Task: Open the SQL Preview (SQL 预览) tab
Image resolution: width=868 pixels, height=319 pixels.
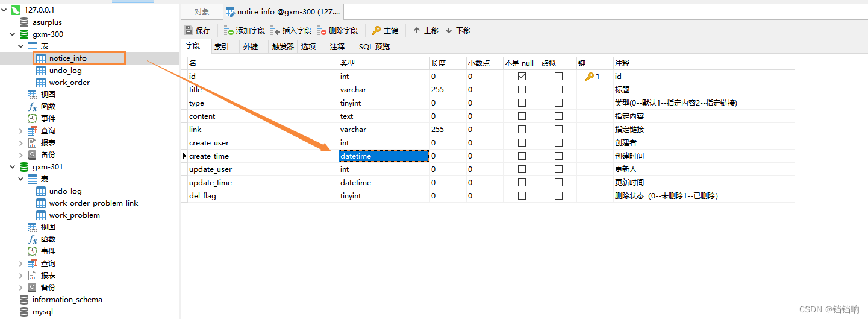Action: point(374,46)
